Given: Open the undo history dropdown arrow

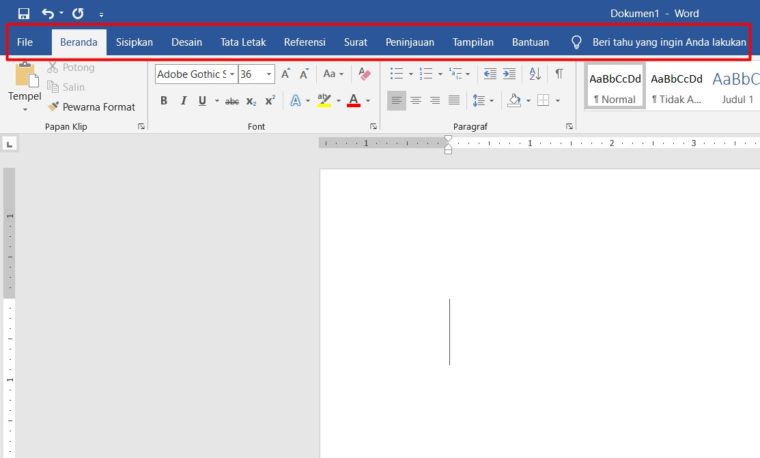Looking at the screenshot, I should point(62,13).
